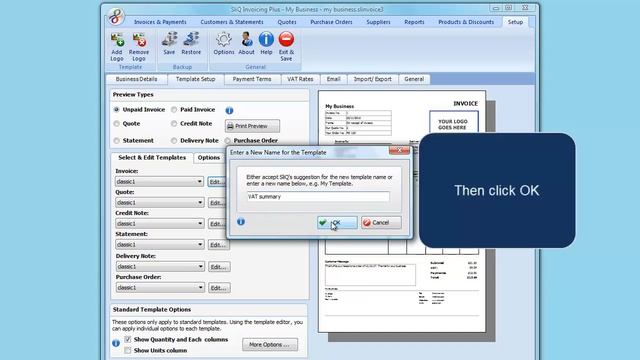Select Paid Invoice preview type
Viewport: 640px width, 360px height.
tap(174, 109)
